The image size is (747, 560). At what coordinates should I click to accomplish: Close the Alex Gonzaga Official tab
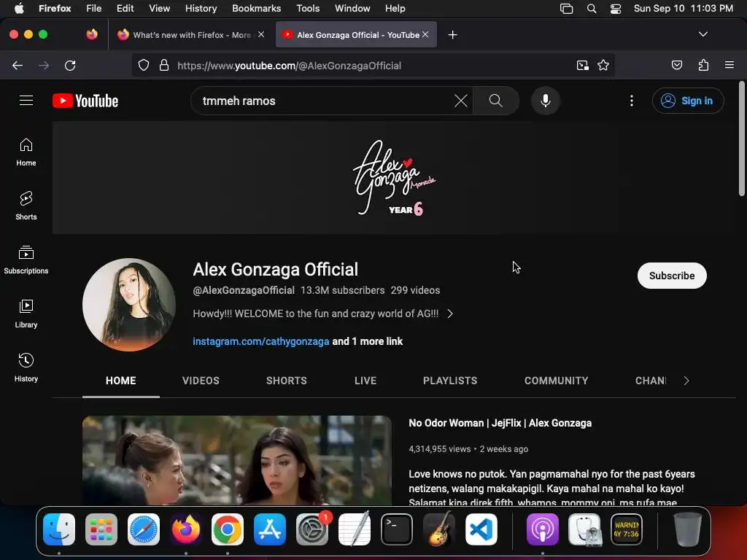pyautogui.click(x=425, y=34)
